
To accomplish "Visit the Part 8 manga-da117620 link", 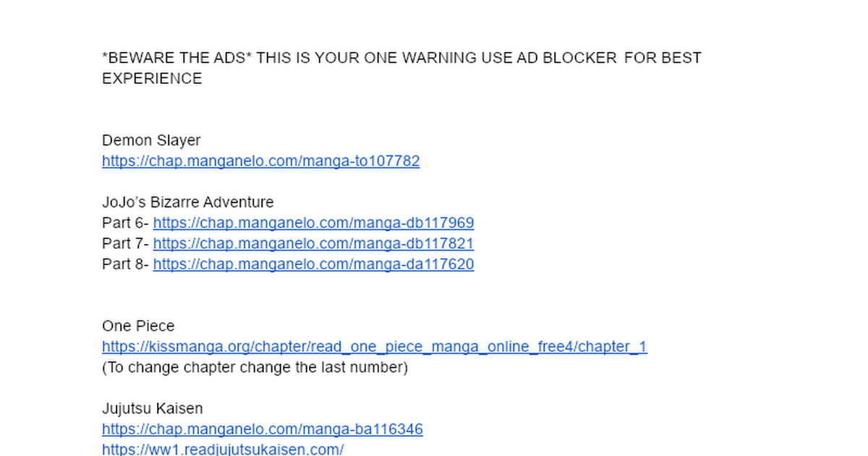I will [313, 264].
